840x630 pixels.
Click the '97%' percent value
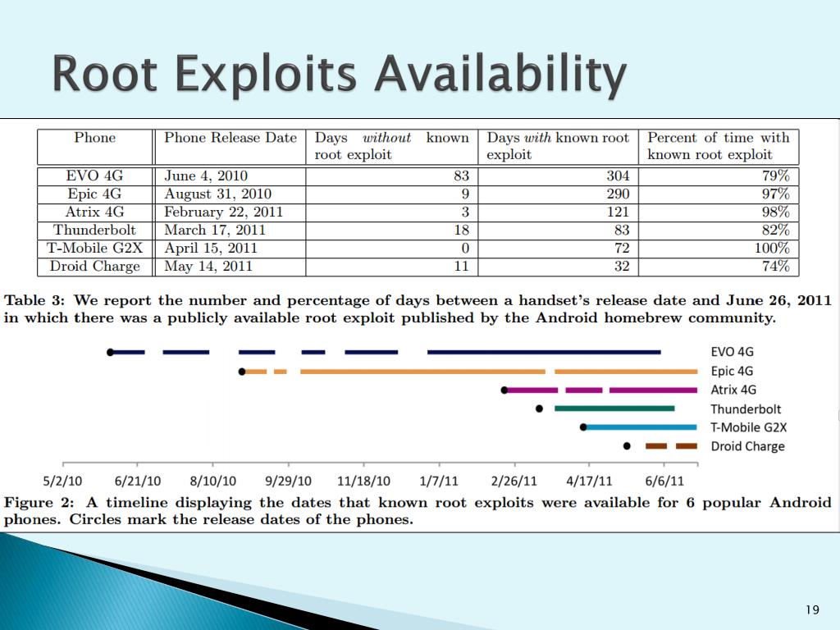776,194
